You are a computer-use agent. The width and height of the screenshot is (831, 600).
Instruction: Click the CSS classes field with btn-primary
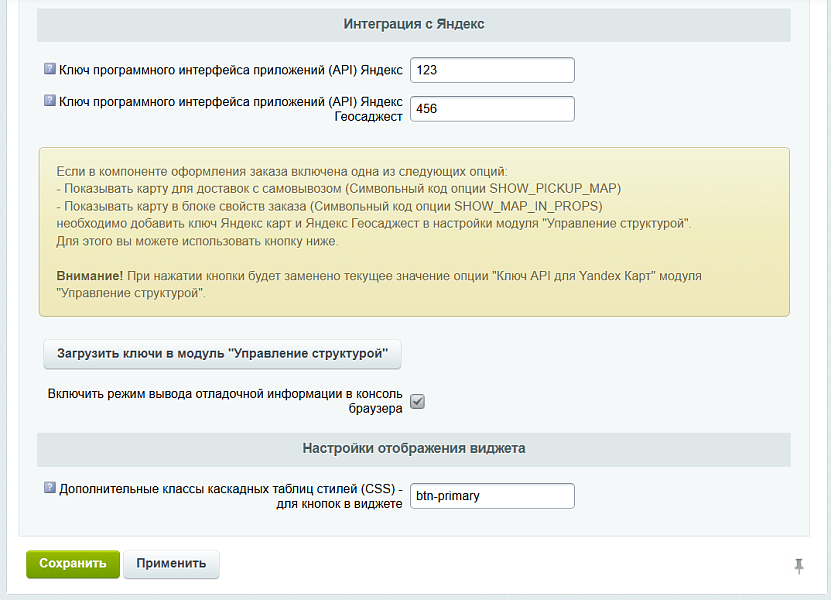[492, 496]
